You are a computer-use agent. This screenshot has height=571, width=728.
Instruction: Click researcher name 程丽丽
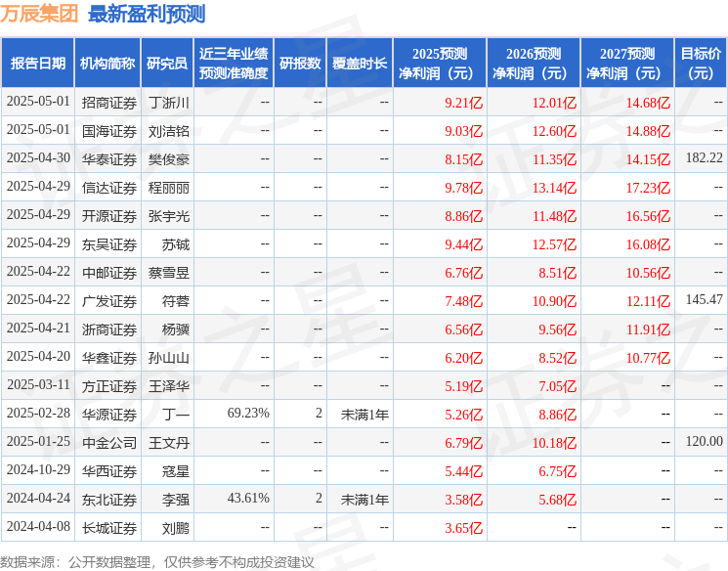169,188
